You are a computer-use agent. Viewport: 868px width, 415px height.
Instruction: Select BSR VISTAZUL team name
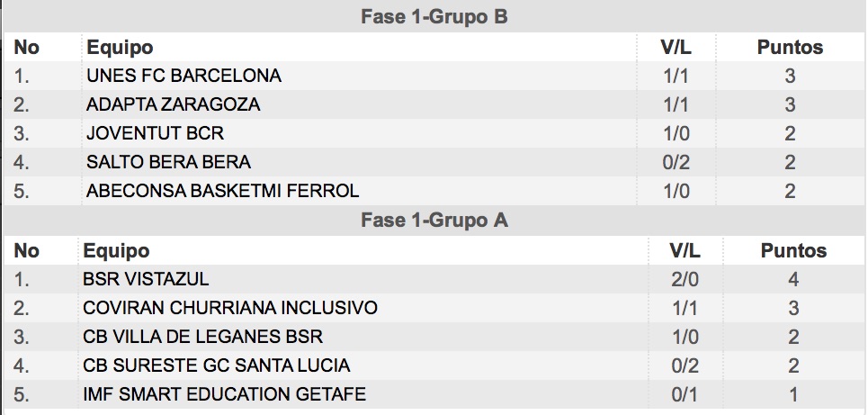[x=146, y=279]
